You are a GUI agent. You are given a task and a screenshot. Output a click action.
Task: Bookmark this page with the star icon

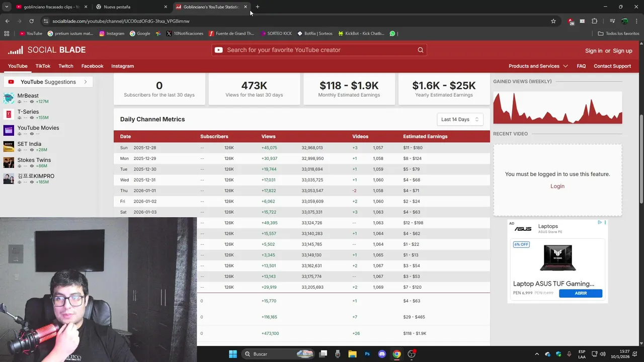(x=553, y=21)
